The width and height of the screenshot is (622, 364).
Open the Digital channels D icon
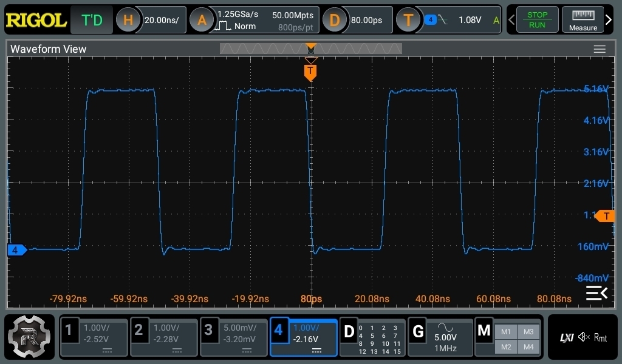(349, 331)
